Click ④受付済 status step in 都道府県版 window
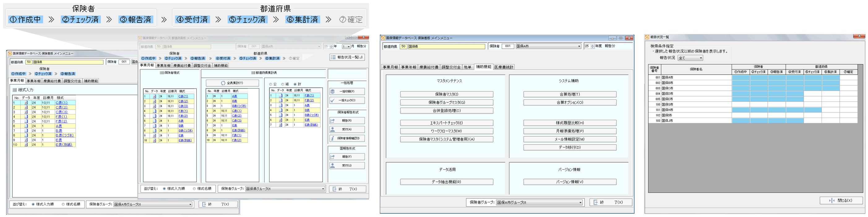Image resolution: width=868 pixels, height=217 pixels. click(223, 58)
